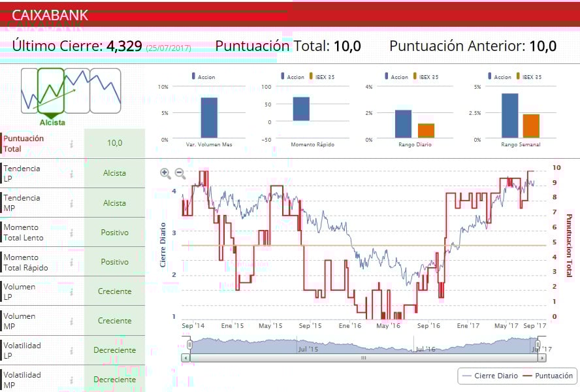580x392 pixels.
Task: Click the navigator scrollbar left arrow
Action: pos(185,358)
